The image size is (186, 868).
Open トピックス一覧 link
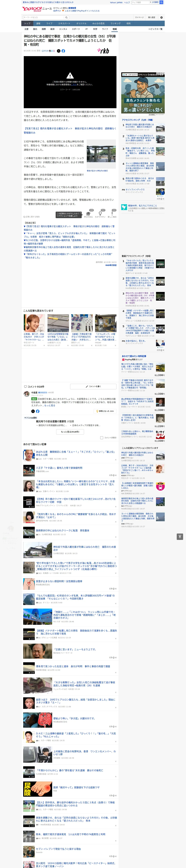155,29
